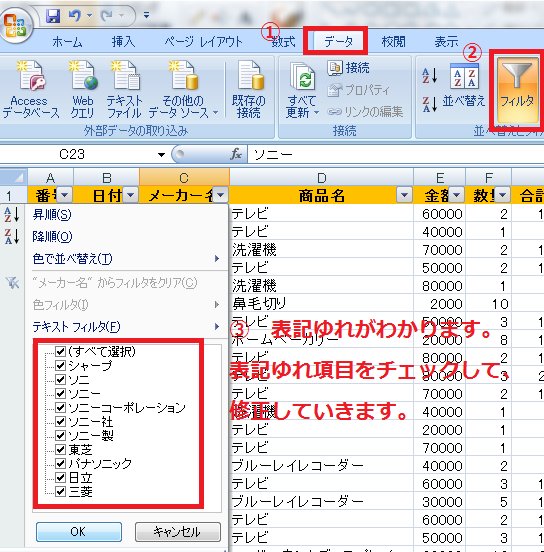Import data via Web クエリ

click(83, 90)
